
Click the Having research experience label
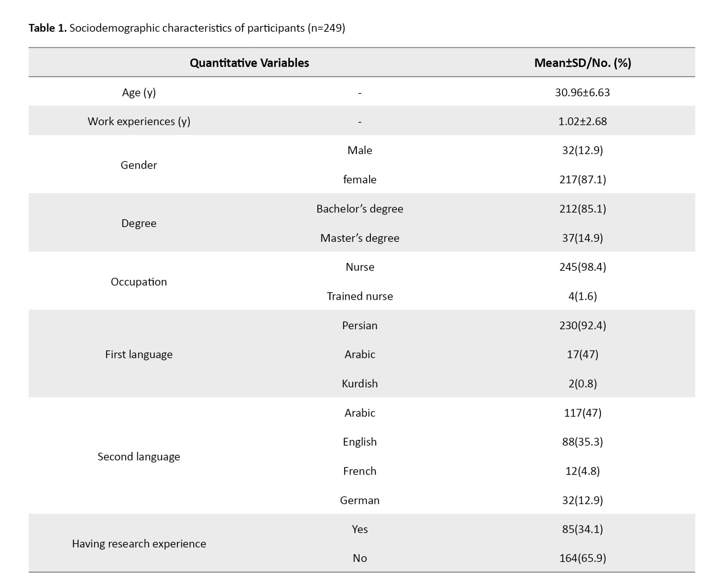click(x=139, y=543)
